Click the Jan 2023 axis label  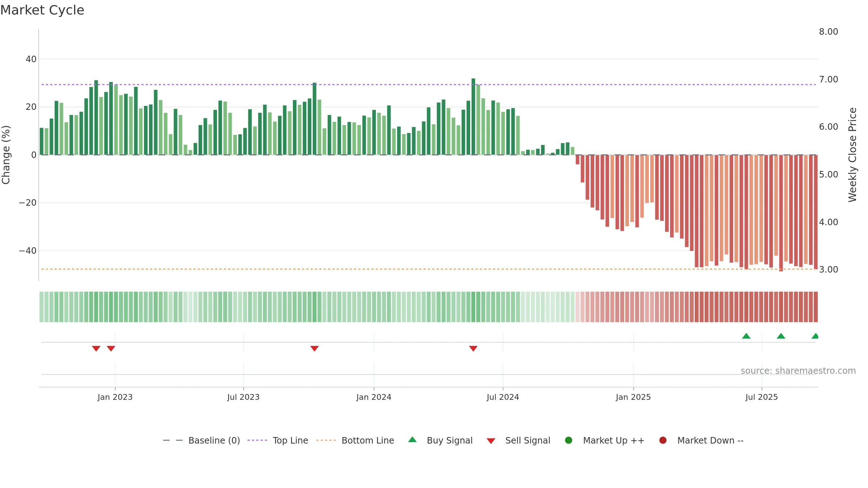[115, 397]
